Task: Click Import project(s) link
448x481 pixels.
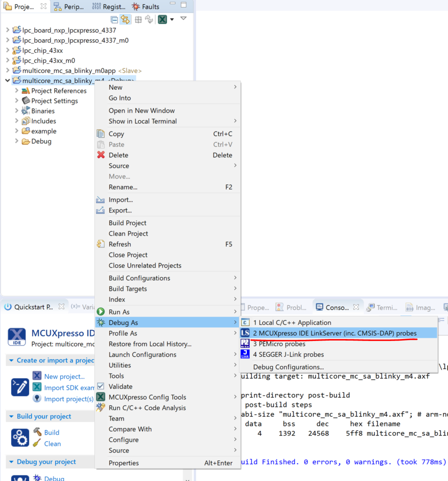Action: click(69, 399)
